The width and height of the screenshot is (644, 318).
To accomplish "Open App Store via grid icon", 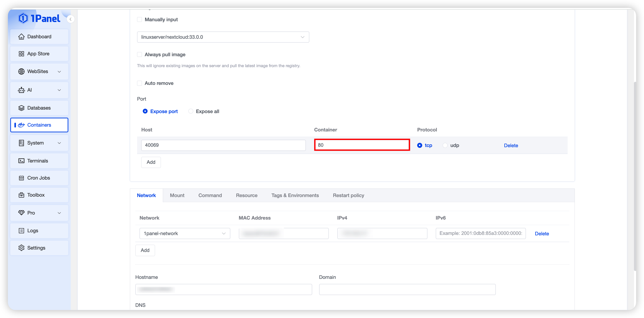I will [x=21, y=54].
